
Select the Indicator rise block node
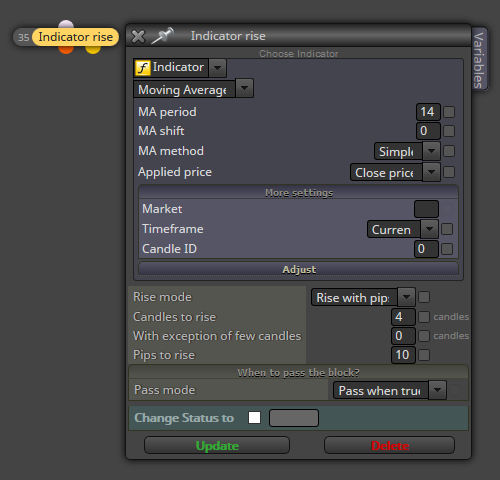tap(75, 37)
